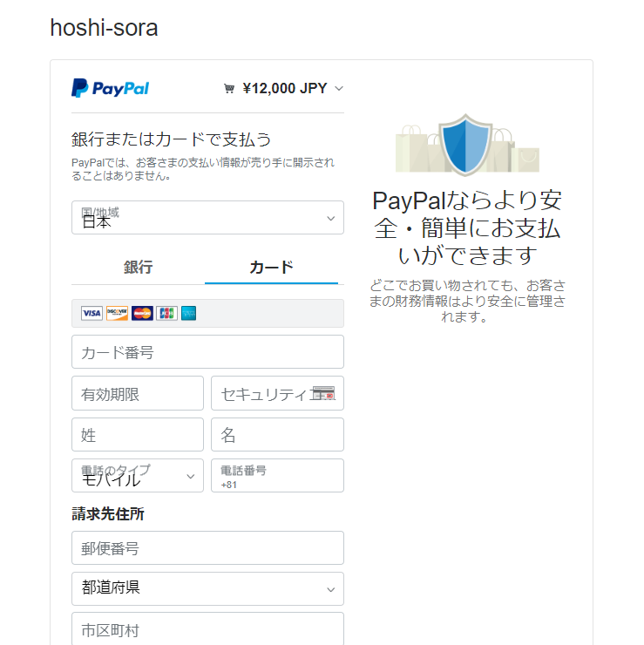Switch to the カード tab

coord(271,268)
